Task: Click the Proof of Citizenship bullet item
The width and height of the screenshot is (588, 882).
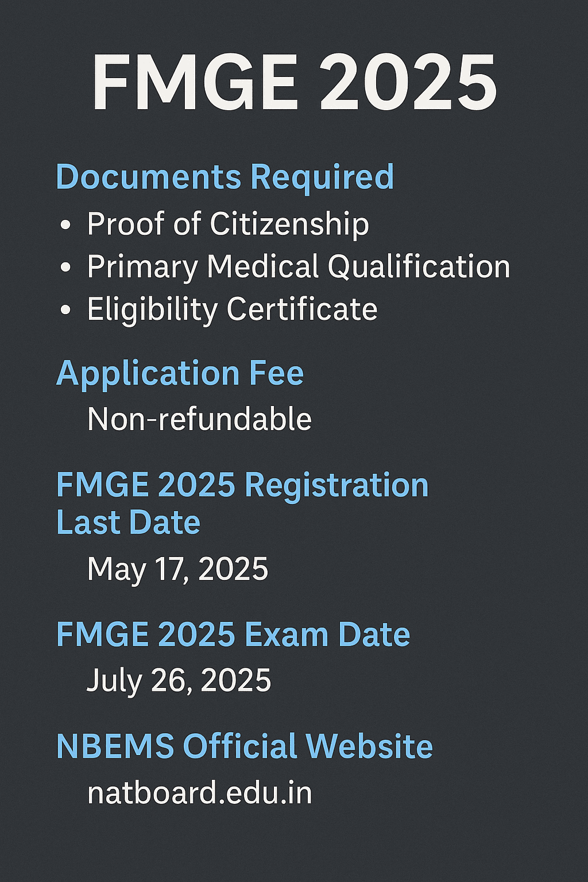Action: (228, 223)
